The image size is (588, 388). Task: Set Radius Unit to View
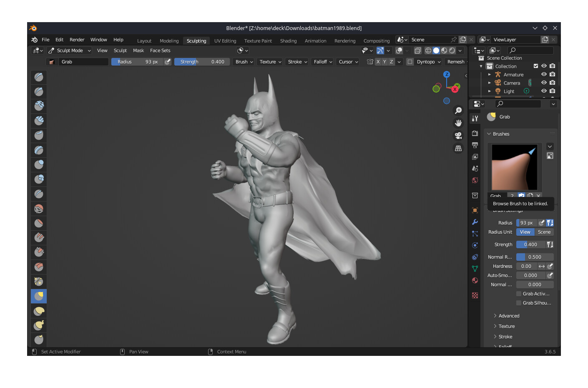point(525,232)
